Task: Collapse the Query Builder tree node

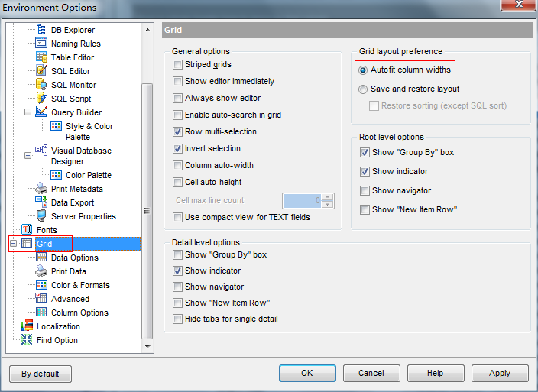Action: point(28,112)
